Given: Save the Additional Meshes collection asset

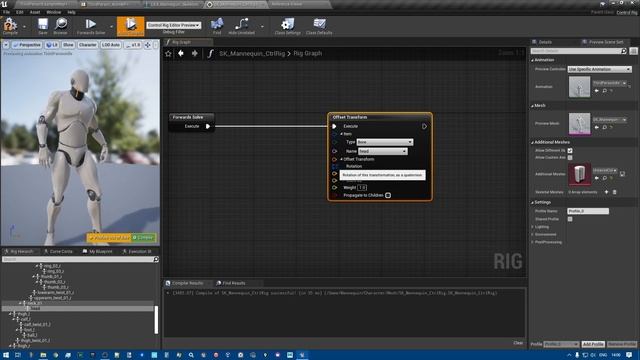Looking at the screenshot, I should pos(622,174).
